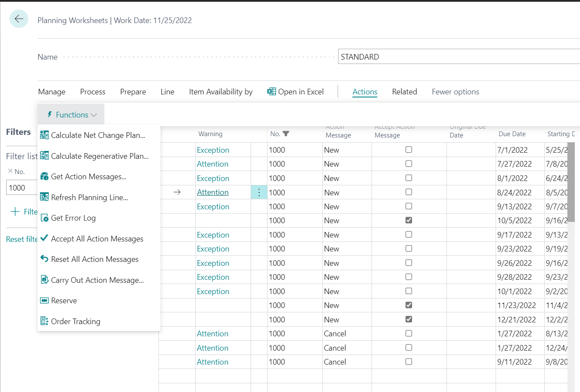Click Calculate Regenerative Plan icon
The width and height of the screenshot is (580, 392).
[44, 156]
